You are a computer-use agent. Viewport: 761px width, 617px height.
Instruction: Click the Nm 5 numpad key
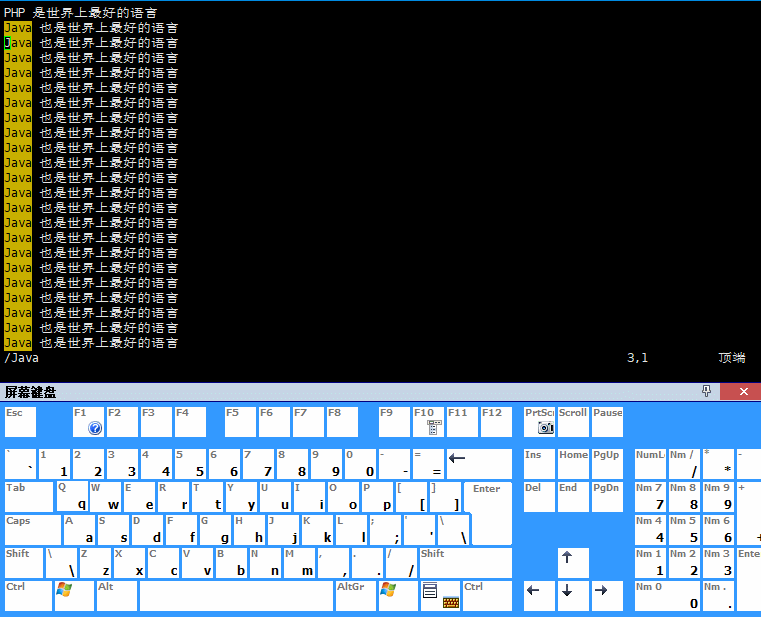[x=684, y=530]
